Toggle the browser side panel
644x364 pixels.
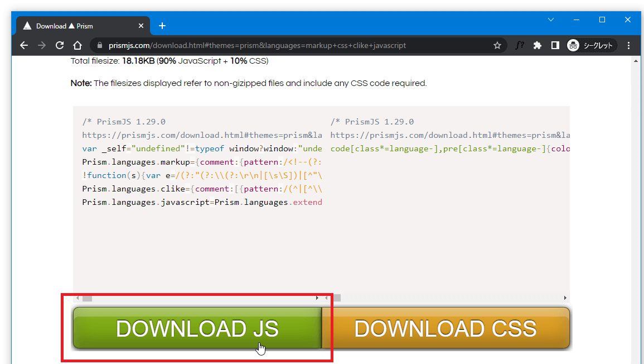[x=555, y=46]
